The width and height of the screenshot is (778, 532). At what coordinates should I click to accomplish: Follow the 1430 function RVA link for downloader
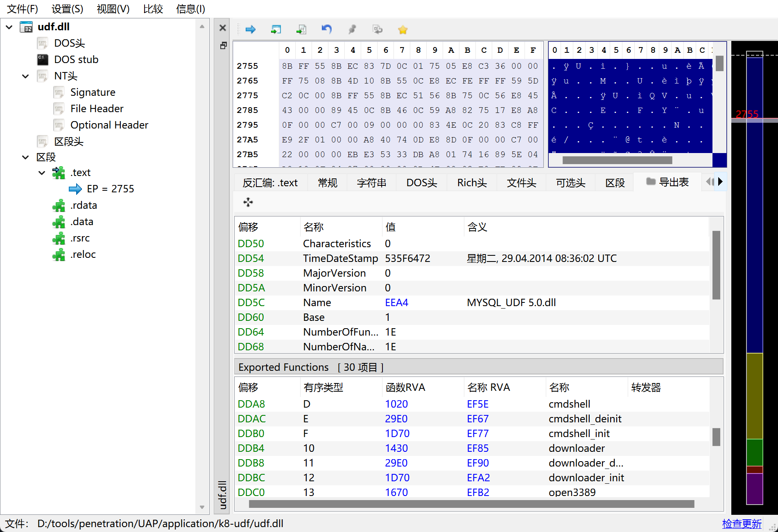click(396, 449)
